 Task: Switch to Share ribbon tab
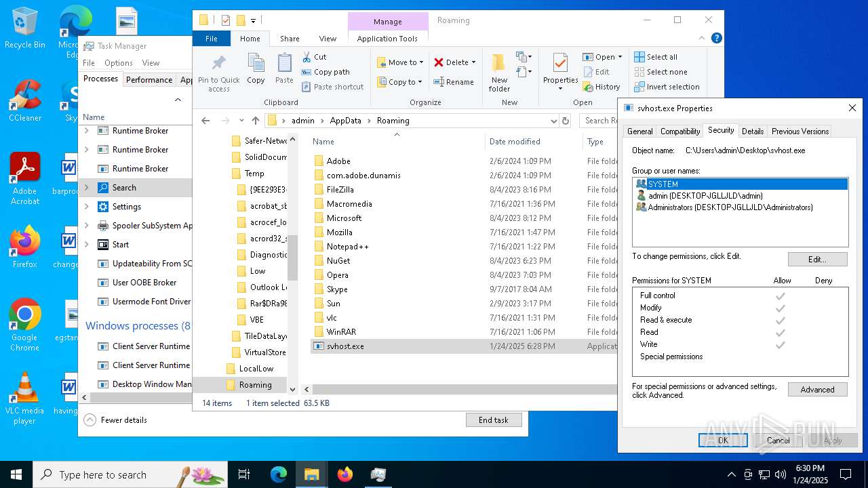click(290, 39)
